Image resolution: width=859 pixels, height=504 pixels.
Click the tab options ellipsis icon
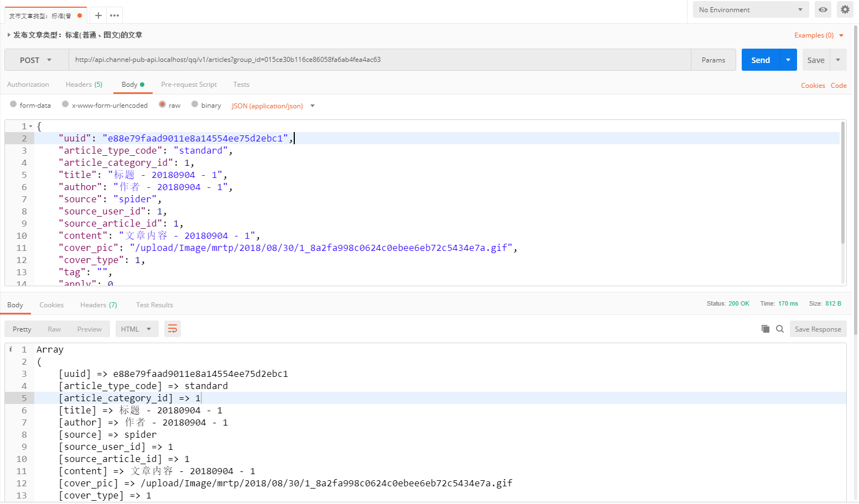(x=114, y=15)
